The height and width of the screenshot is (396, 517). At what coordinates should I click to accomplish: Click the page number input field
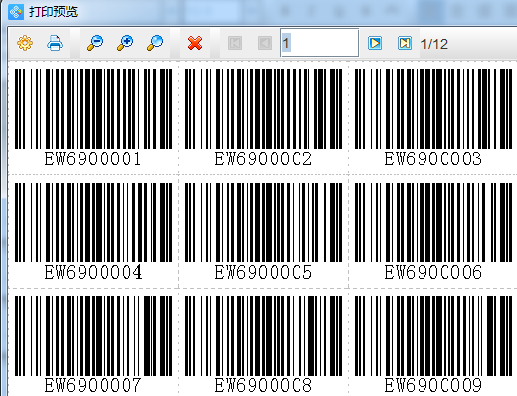(320, 43)
